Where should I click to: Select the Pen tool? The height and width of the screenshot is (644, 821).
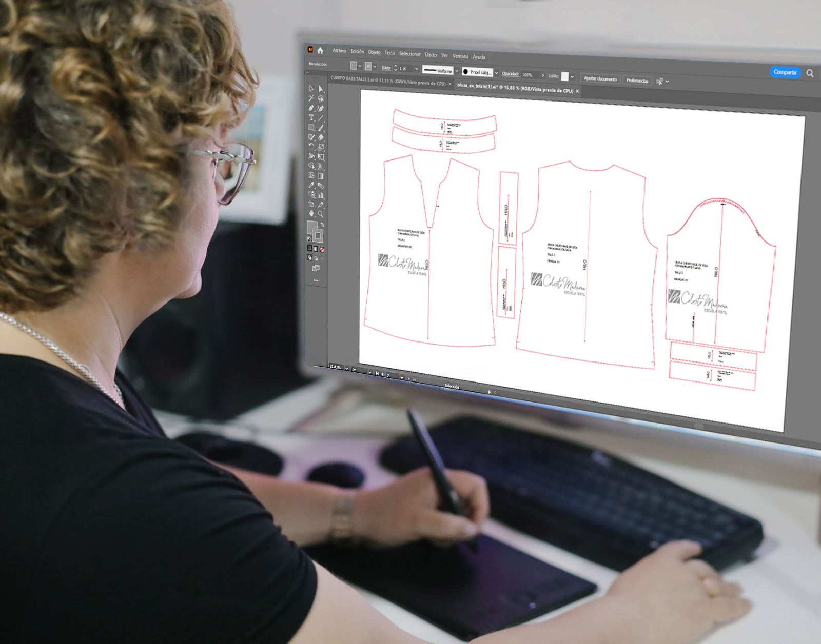[311, 108]
